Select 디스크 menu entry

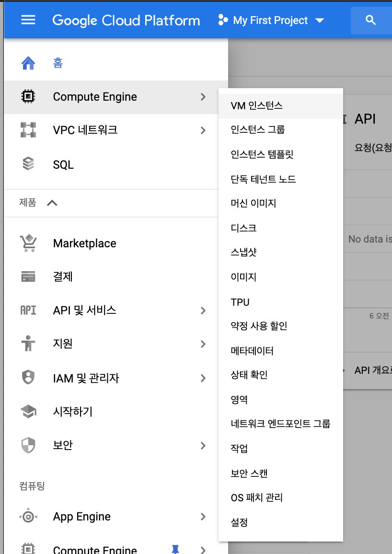pos(281,228)
